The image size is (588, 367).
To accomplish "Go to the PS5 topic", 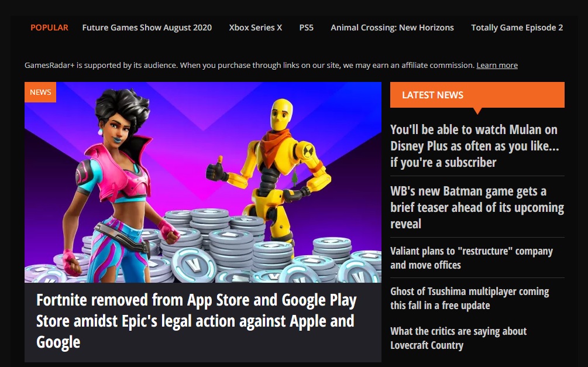I will (x=306, y=28).
